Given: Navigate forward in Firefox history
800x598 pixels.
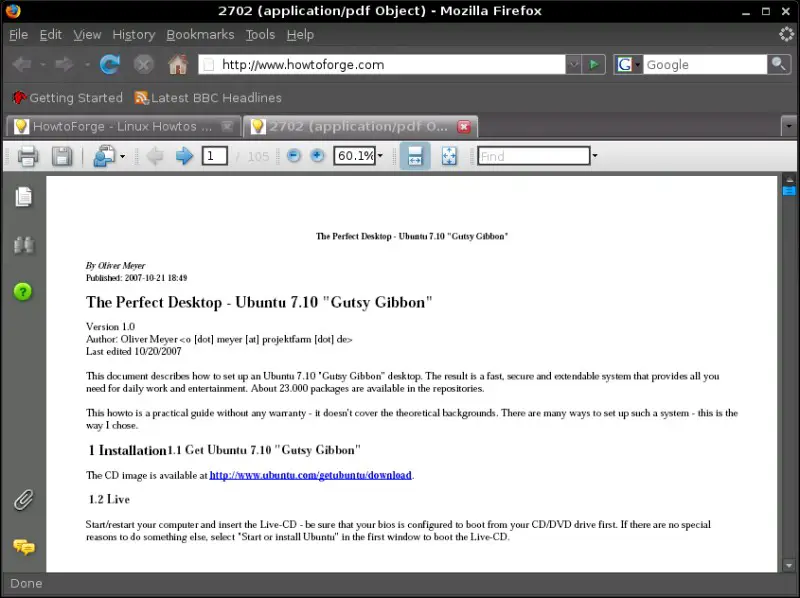Looking at the screenshot, I should (65, 65).
